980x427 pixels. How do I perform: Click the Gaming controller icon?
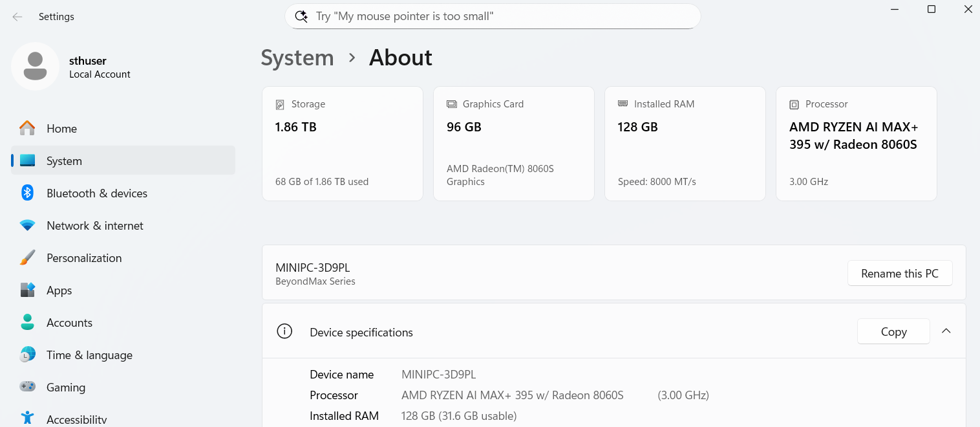point(27,387)
